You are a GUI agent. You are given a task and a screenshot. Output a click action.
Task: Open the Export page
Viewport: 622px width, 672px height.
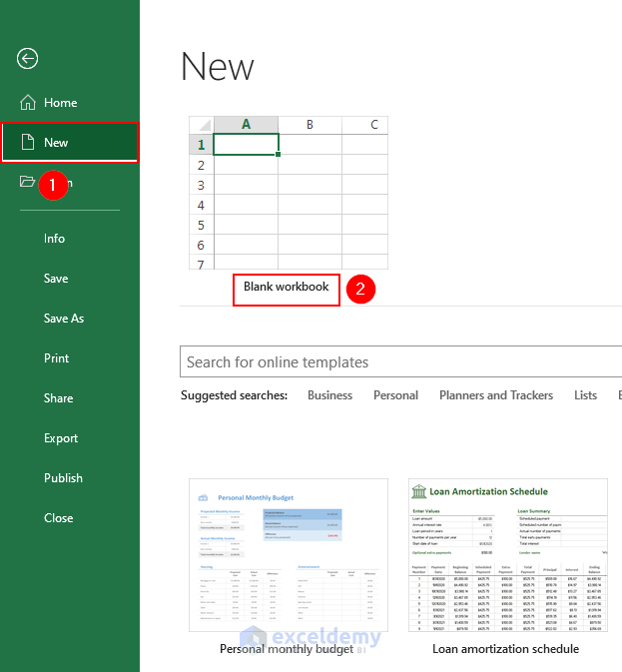[x=61, y=438]
